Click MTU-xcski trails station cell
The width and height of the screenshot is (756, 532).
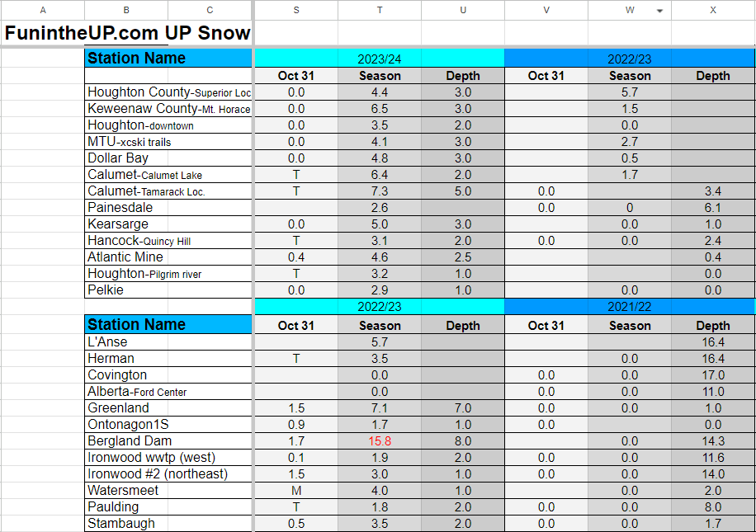coord(168,142)
